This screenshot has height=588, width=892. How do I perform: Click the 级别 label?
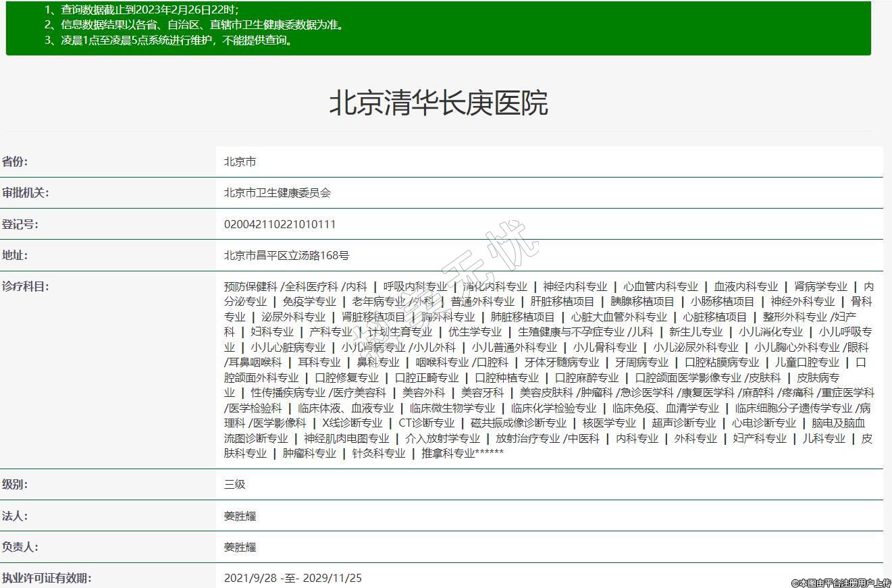(x=15, y=484)
